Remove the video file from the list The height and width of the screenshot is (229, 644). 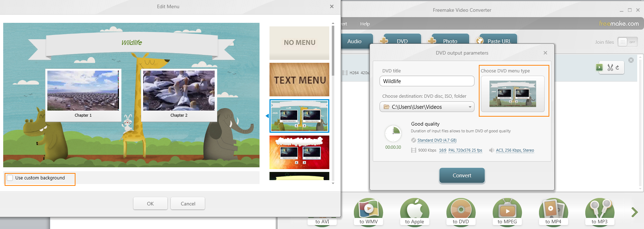point(631,60)
